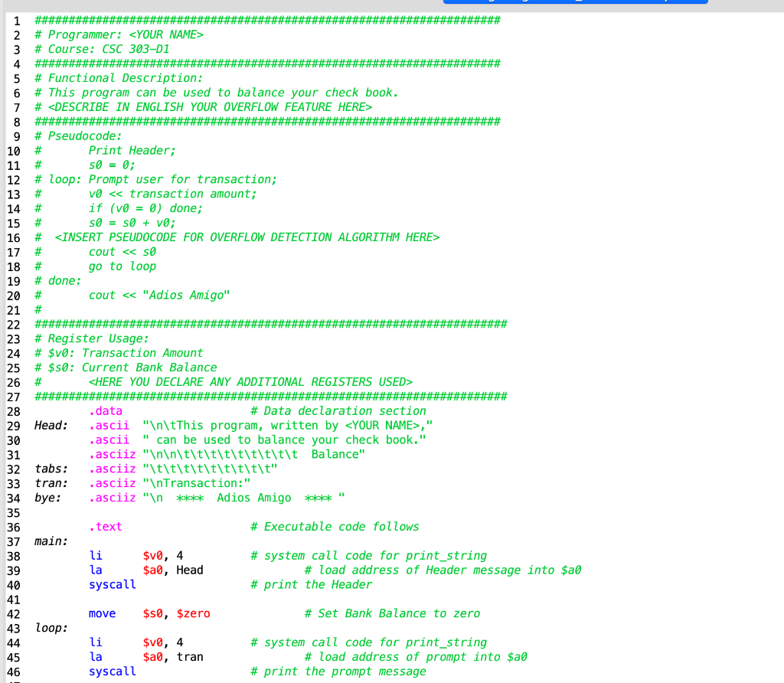Click the move instruction on line 42
Viewport: 784px width, 683px height.
click(103, 613)
